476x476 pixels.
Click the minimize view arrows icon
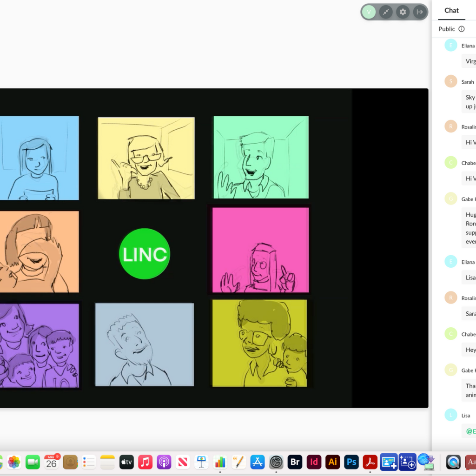point(386,12)
